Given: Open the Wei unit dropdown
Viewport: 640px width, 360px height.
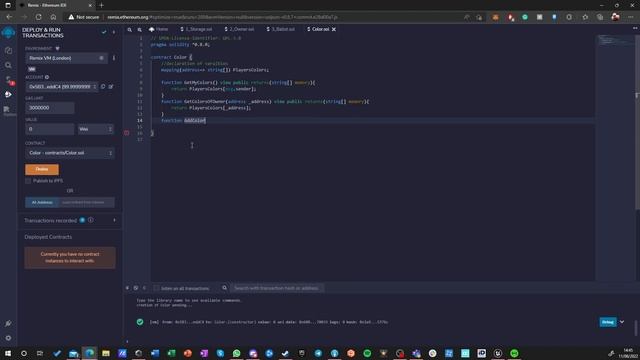Looking at the screenshot, I should (95, 129).
